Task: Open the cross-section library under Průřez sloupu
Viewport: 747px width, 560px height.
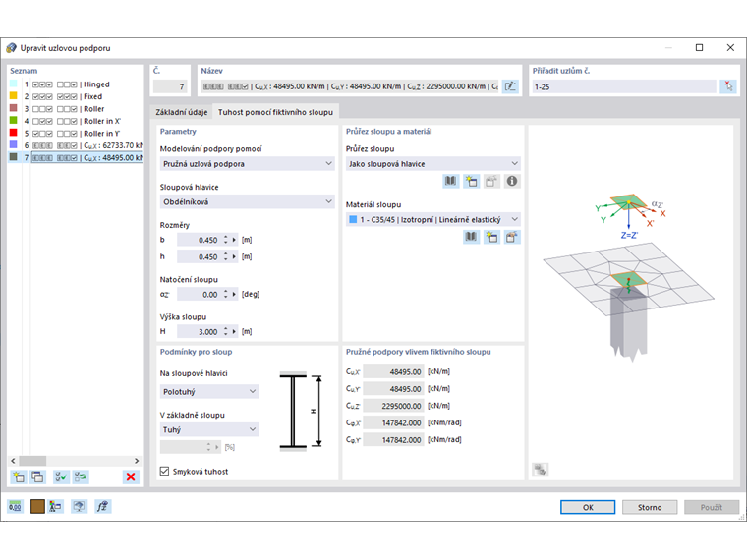Action: click(x=451, y=182)
